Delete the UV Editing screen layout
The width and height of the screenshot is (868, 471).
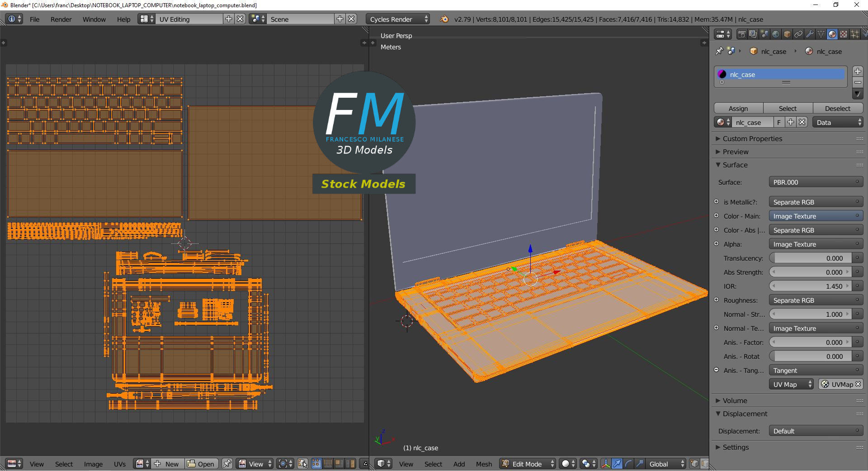(241, 19)
